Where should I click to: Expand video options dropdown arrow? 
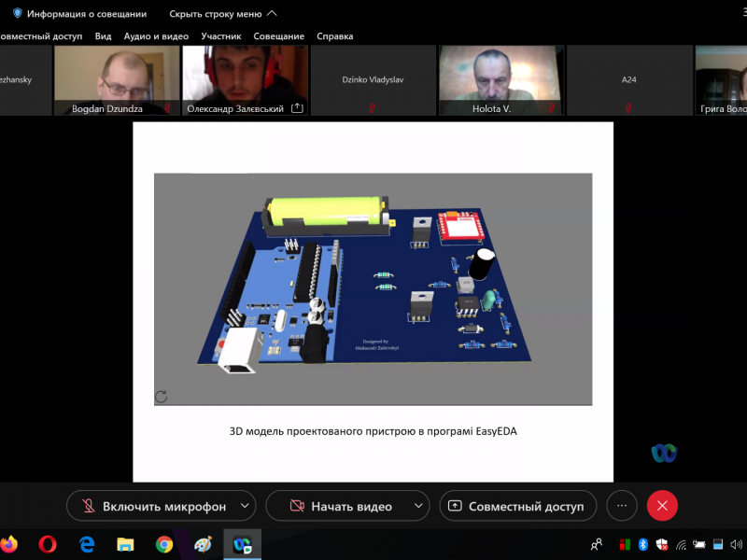click(418, 506)
